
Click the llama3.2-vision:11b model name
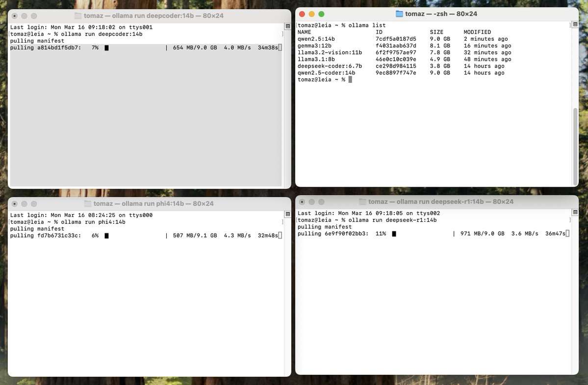coord(330,52)
